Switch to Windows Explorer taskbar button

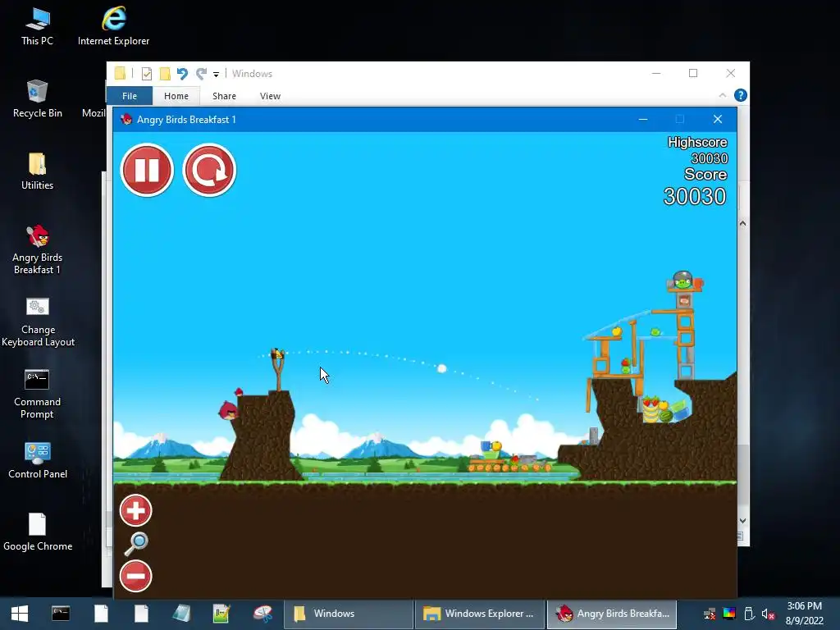pos(479,614)
